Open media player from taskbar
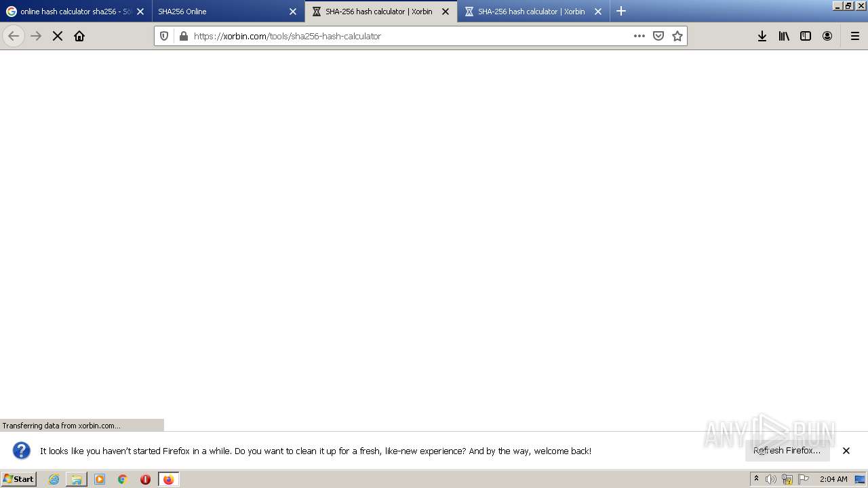 pos(100,479)
